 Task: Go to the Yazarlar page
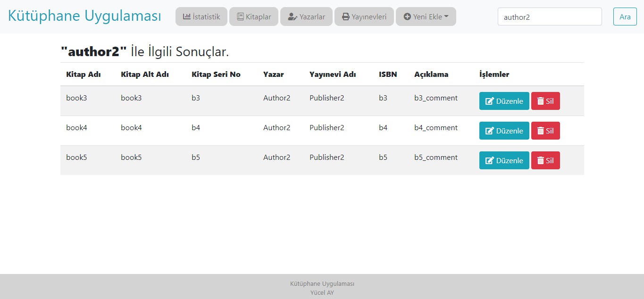pyautogui.click(x=306, y=17)
